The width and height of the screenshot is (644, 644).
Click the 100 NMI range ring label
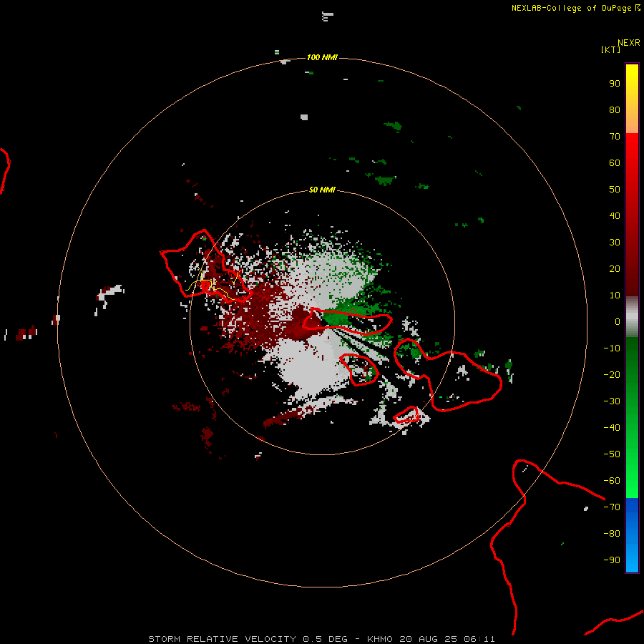coord(322,57)
